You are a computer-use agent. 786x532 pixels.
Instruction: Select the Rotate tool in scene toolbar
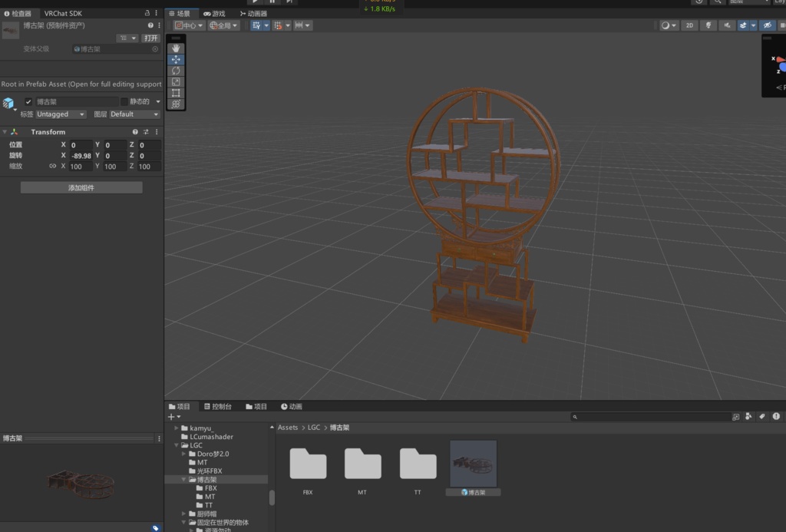pos(177,71)
